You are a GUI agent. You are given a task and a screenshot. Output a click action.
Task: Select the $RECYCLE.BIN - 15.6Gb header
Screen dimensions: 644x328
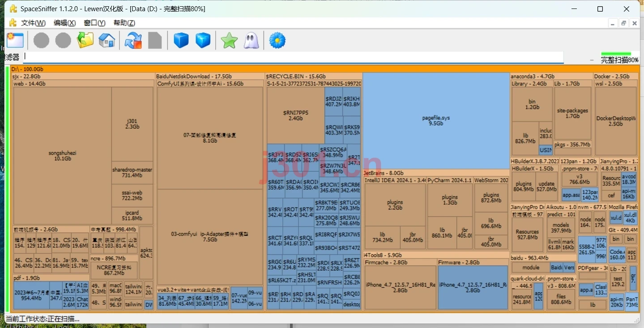(313, 76)
